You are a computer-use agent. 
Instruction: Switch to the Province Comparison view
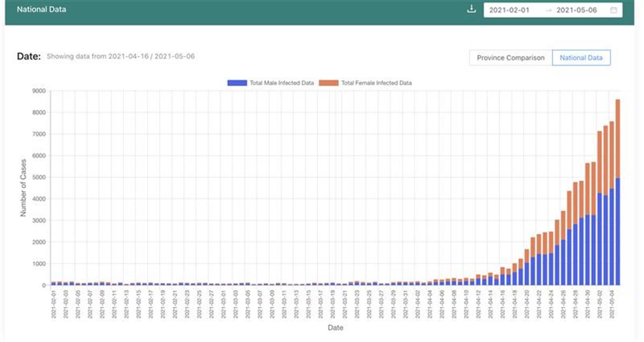[510, 58]
